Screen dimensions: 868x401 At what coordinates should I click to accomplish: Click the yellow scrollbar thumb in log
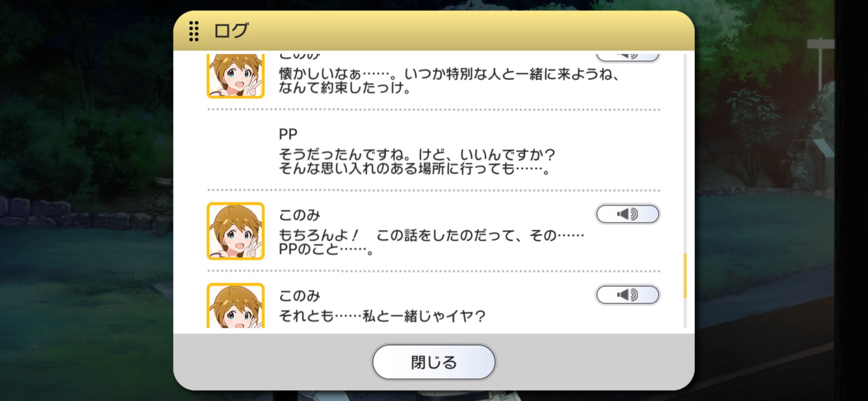pos(685,276)
